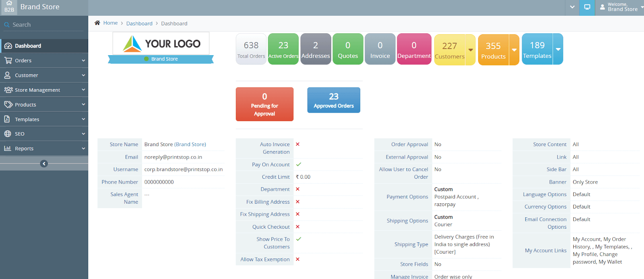Open the Dashboard breadcrumb link
Image resolution: width=644 pixels, height=279 pixels.
(x=139, y=23)
